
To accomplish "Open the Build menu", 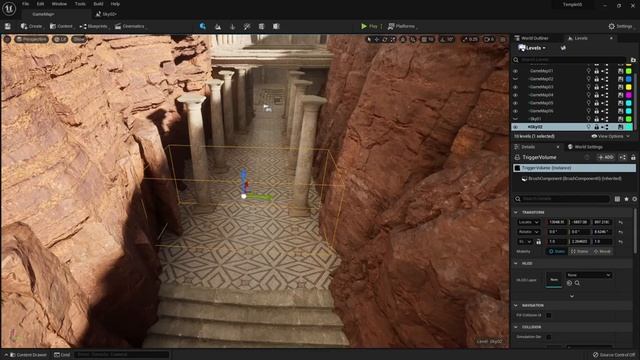I will coord(98,4).
